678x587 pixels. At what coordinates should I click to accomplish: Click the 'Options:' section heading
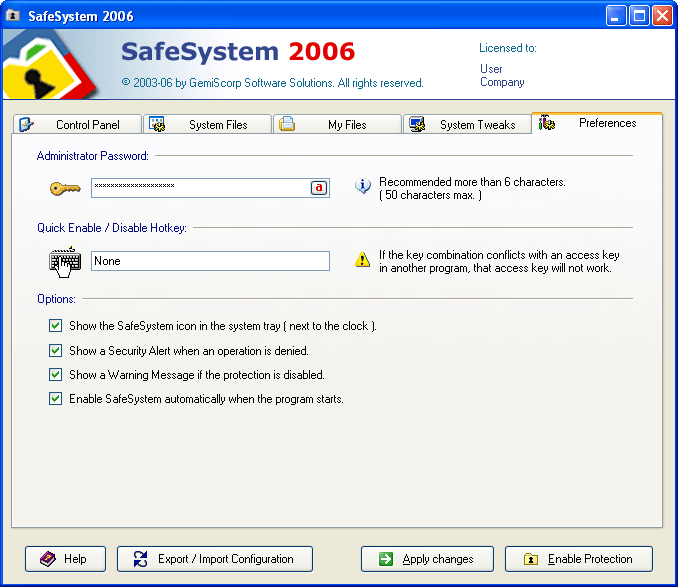(x=56, y=299)
